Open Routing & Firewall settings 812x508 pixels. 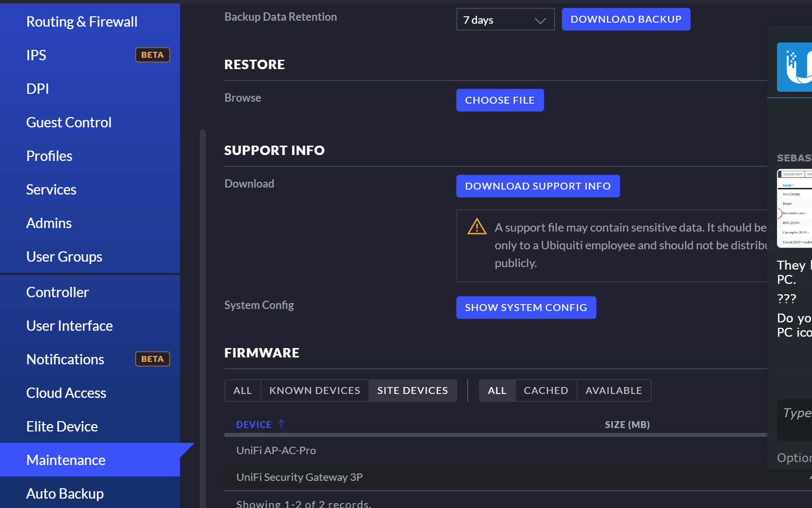82,22
